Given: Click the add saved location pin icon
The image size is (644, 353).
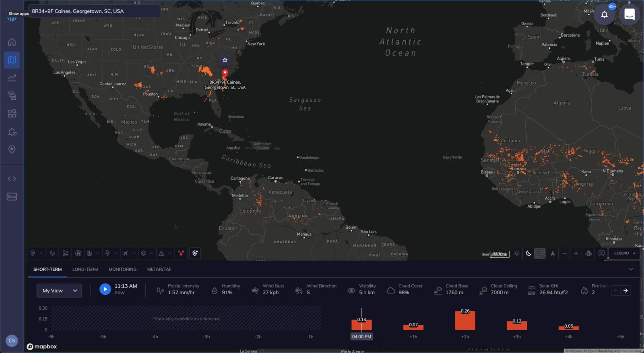Looking at the screenshot, I should 195,253.
